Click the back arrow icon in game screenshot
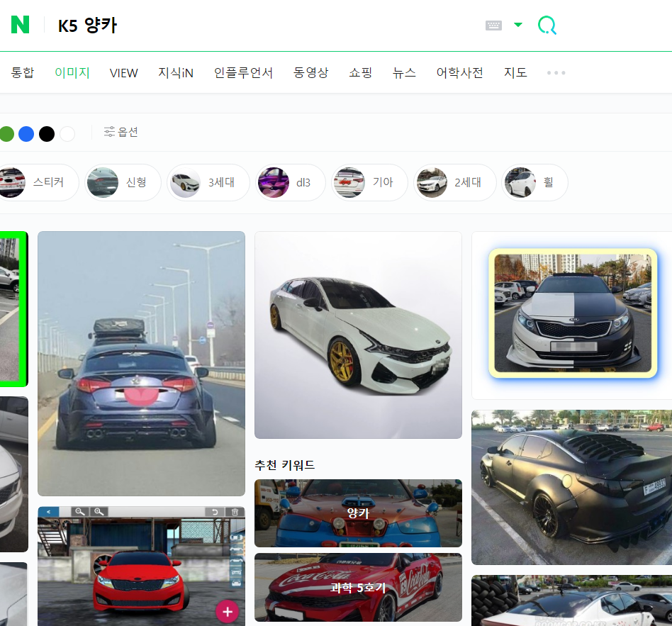Screen dimensions: 672x626 click(x=48, y=512)
